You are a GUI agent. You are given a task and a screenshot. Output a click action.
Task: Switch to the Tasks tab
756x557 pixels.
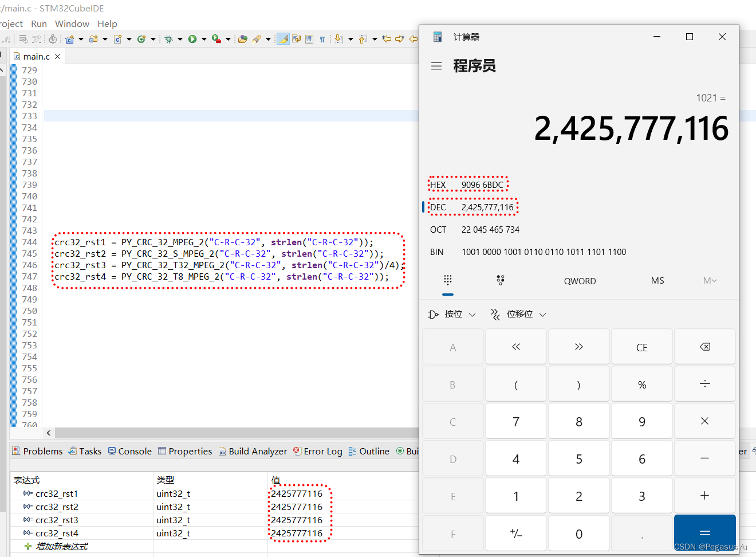pyautogui.click(x=85, y=451)
